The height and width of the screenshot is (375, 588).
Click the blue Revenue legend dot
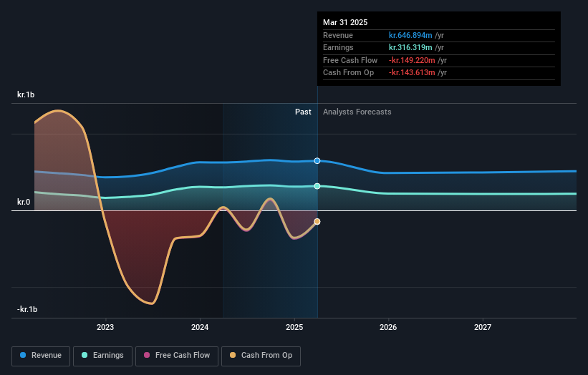pyautogui.click(x=23, y=355)
